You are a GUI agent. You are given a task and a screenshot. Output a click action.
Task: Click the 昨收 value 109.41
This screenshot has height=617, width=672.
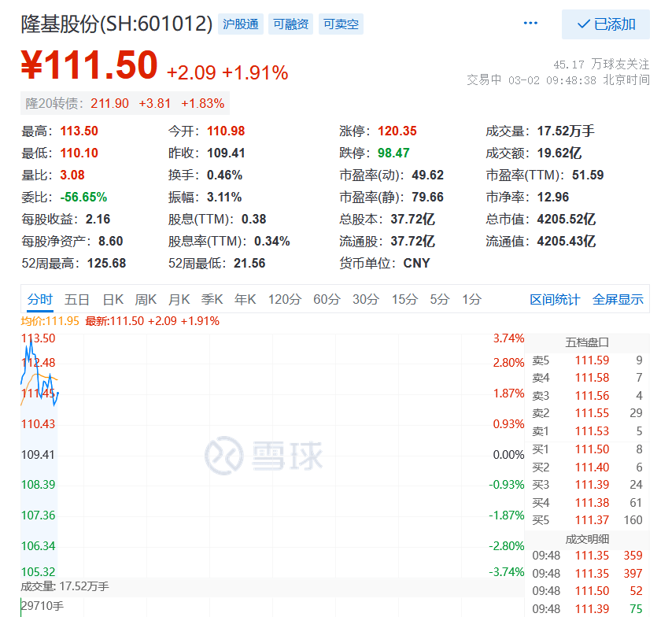[x=226, y=153]
